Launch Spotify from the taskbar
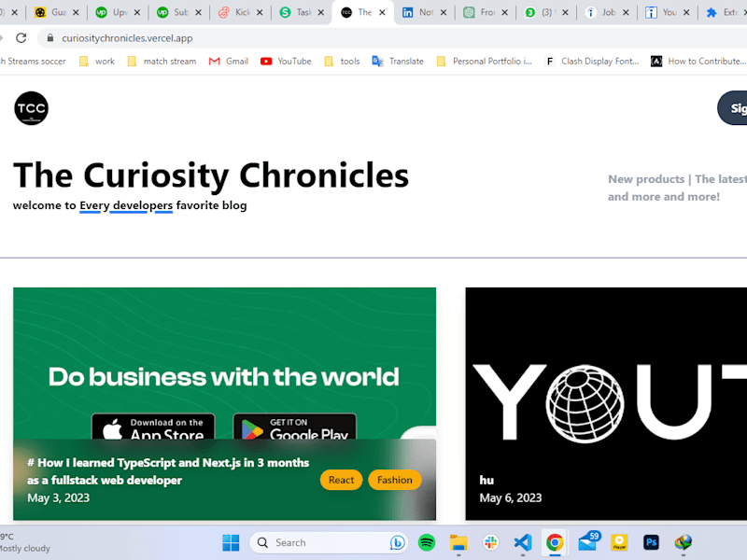747x560 pixels. (x=427, y=543)
